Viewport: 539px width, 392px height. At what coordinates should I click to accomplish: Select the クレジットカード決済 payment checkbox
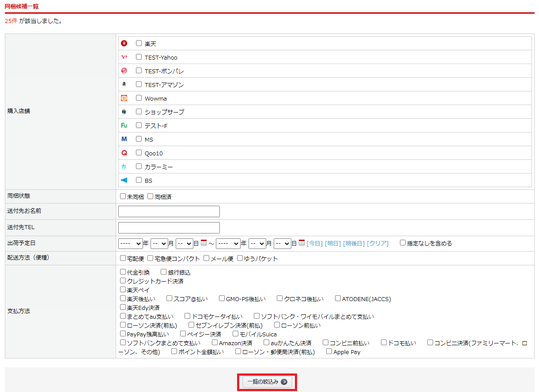tap(123, 280)
